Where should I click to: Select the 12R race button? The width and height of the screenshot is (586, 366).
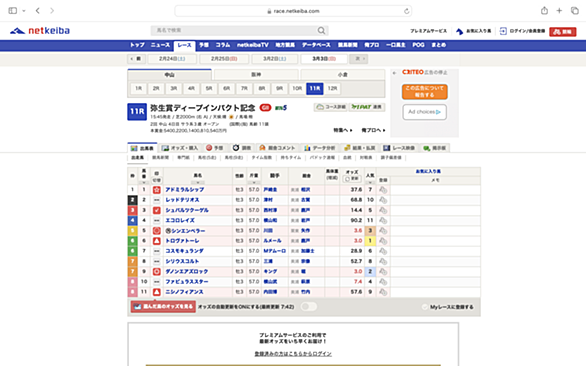(332, 89)
